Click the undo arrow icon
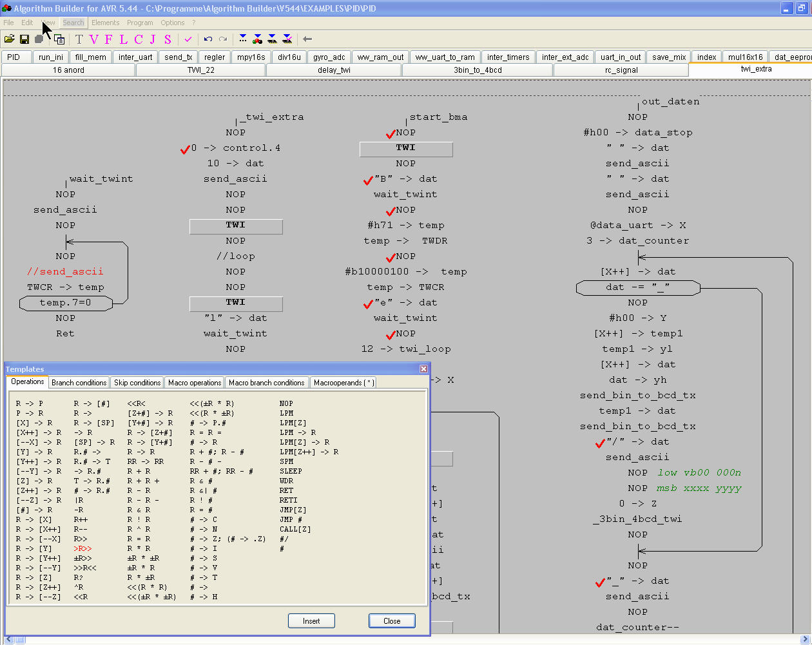 [208, 39]
